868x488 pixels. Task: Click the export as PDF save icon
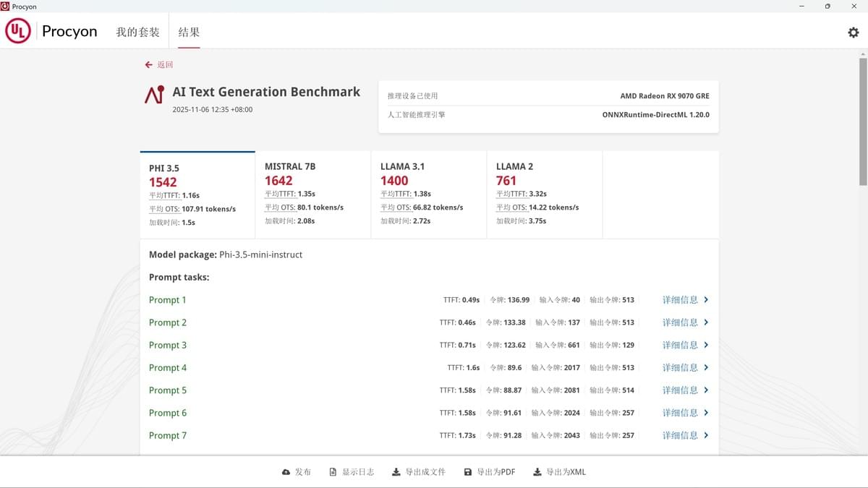[468, 472]
